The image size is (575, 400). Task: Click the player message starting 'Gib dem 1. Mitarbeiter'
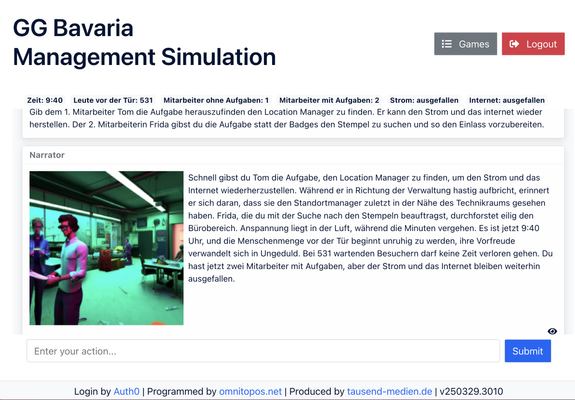pyautogui.click(x=286, y=118)
